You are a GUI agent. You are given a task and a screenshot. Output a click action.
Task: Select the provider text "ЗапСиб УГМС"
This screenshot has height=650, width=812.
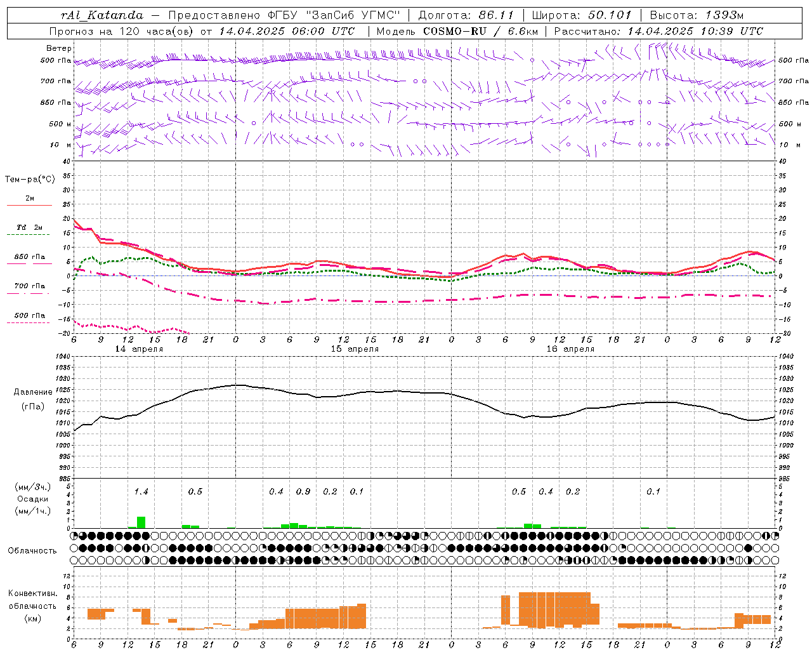click(354, 15)
